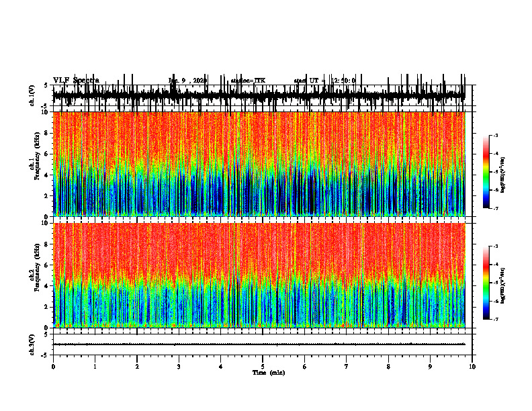Image resolution: width=532 pixels, height=411 pixels.
Task: Click the 'Jan. 9, 2020' date label
Action: pos(187,81)
